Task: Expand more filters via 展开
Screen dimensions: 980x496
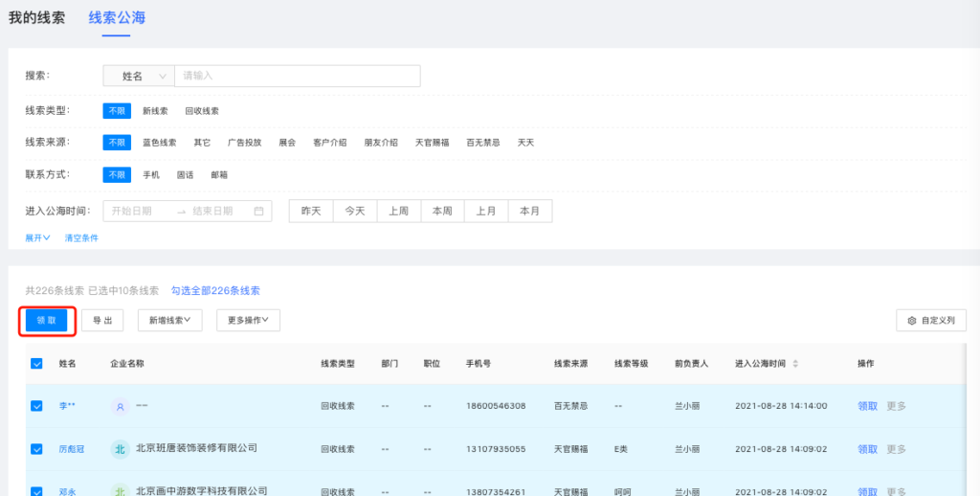Action: (x=37, y=237)
